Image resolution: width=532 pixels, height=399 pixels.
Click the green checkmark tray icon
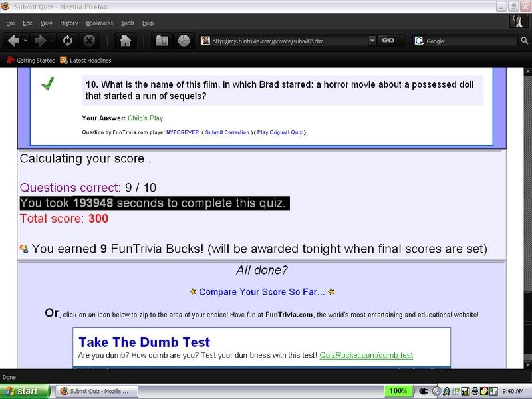pyautogui.click(x=456, y=391)
